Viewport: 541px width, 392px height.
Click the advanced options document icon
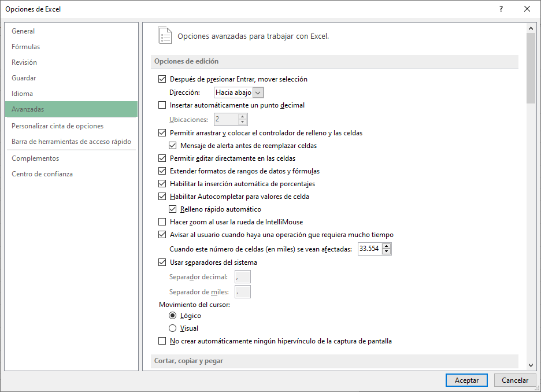(x=165, y=35)
